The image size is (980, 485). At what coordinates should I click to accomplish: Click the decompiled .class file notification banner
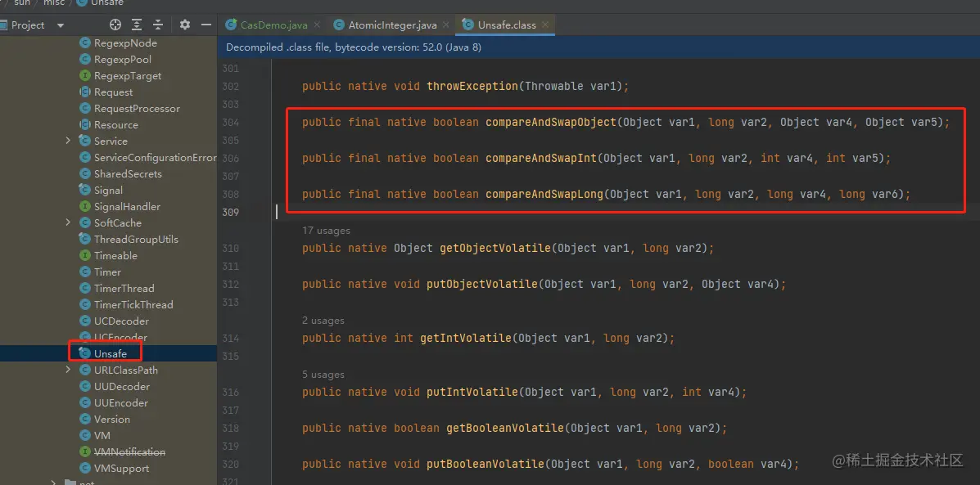(x=598, y=47)
